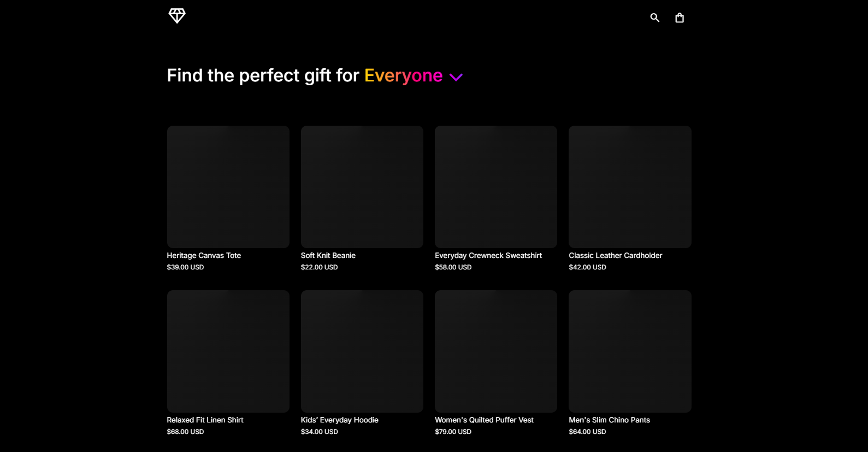The image size is (868, 452).
Task: Select the Everyone gradient recipient text
Action: 403,75
